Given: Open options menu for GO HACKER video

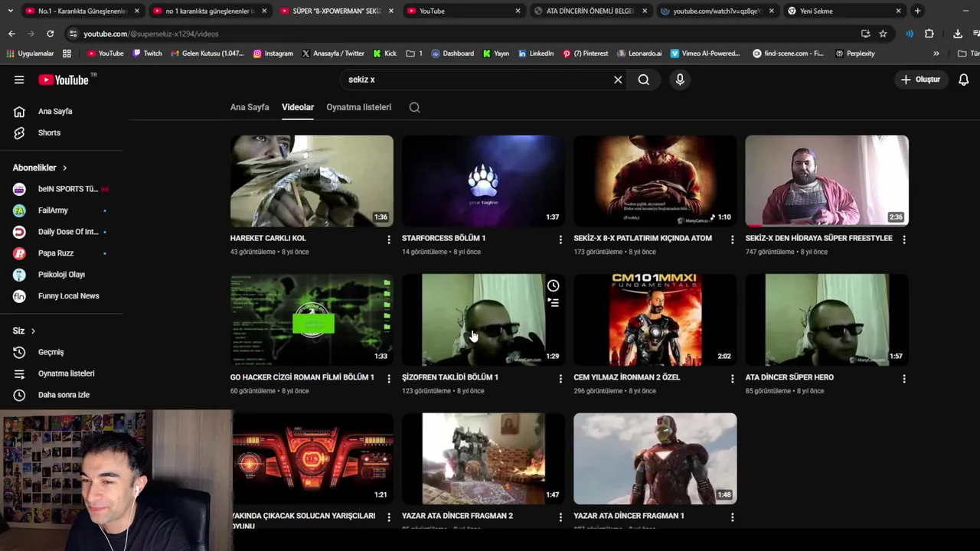Looking at the screenshot, I should tap(388, 379).
